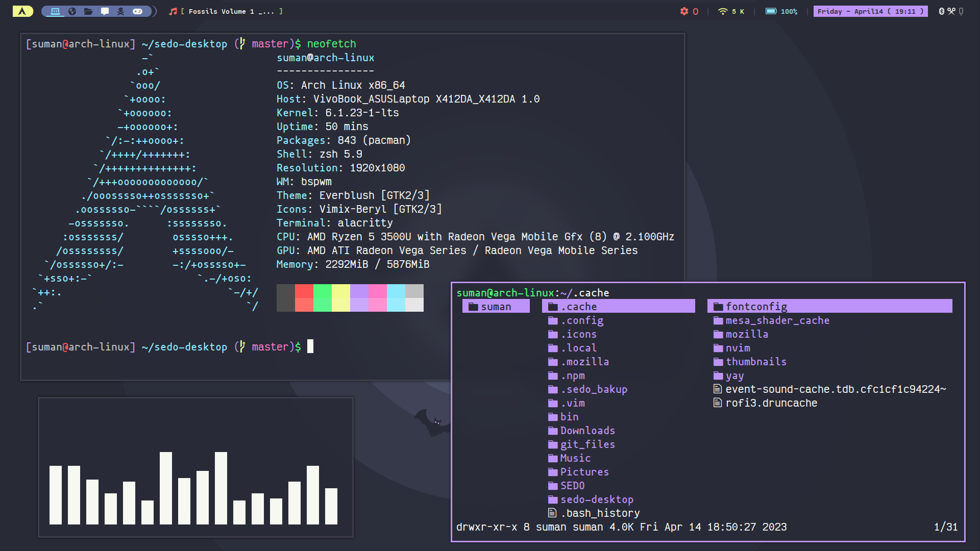The width and height of the screenshot is (980, 551).
Task: Select the rofi3.druncache file
Action: [771, 403]
